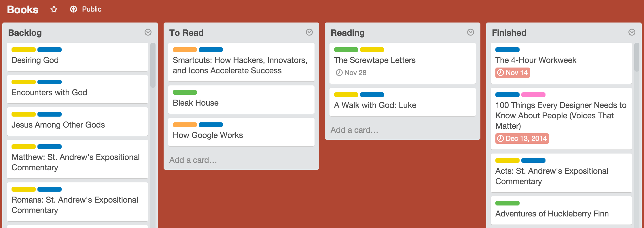Screen dimensions: 644x228
Task: Click the Nov 14 due date badge
Action: point(512,72)
